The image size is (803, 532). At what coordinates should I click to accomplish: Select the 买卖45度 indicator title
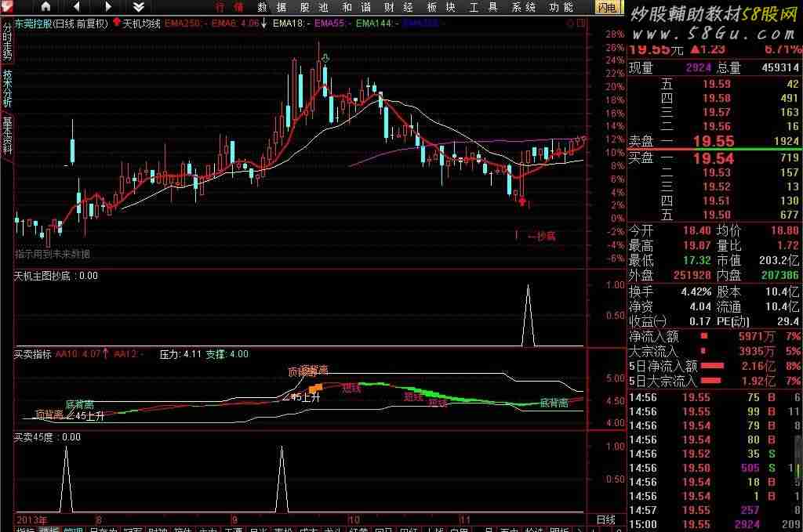[33, 437]
